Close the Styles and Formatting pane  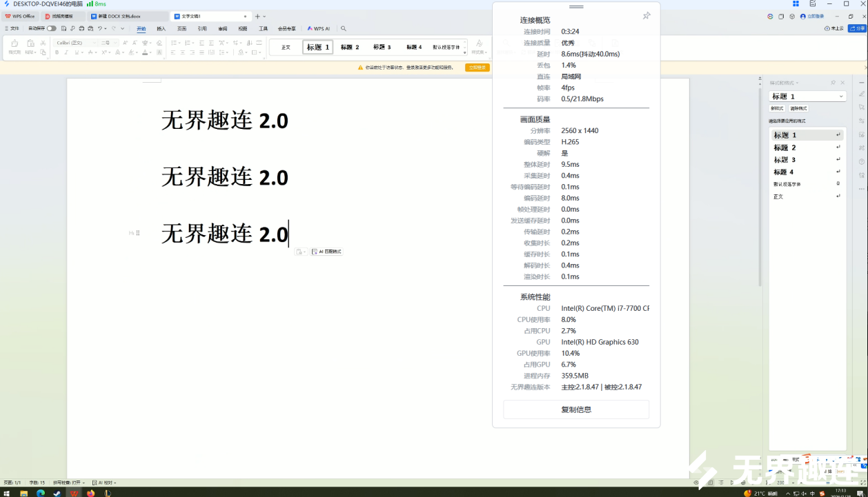842,83
